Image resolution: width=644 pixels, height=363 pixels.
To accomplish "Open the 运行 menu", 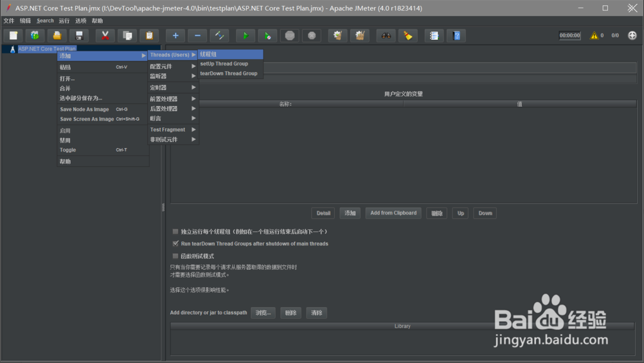I will point(64,21).
